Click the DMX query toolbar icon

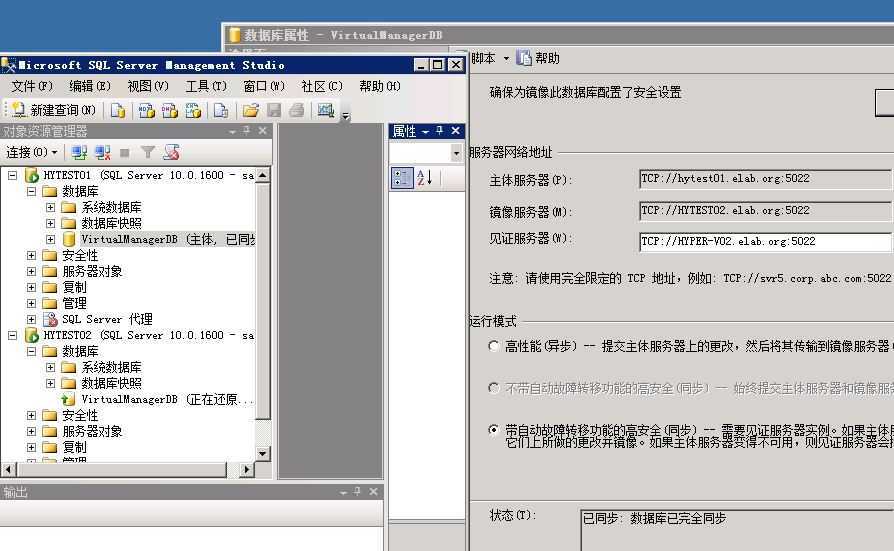(169, 110)
